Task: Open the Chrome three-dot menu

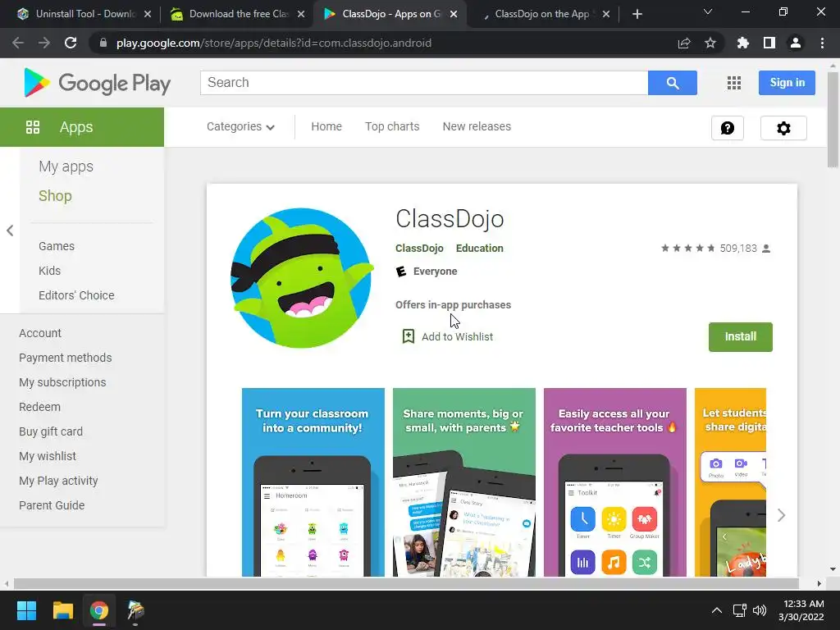Action: [822, 43]
